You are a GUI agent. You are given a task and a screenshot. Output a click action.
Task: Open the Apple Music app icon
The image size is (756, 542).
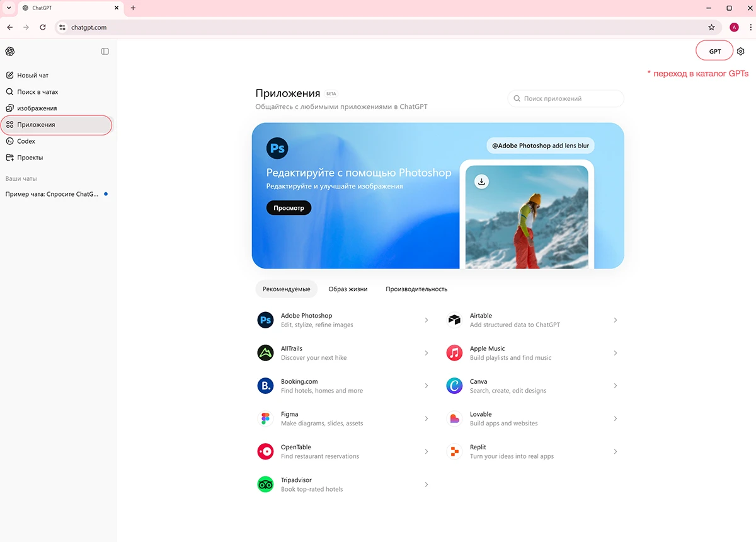(x=454, y=353)
